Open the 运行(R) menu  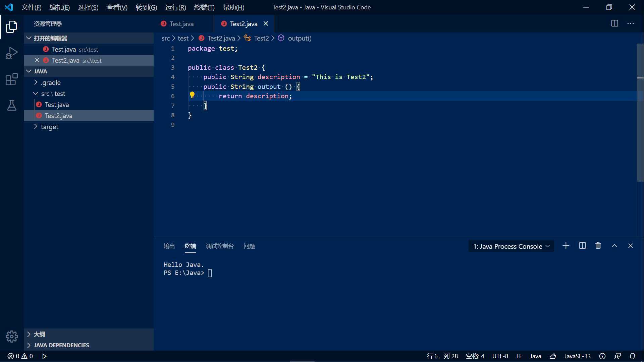175,7
